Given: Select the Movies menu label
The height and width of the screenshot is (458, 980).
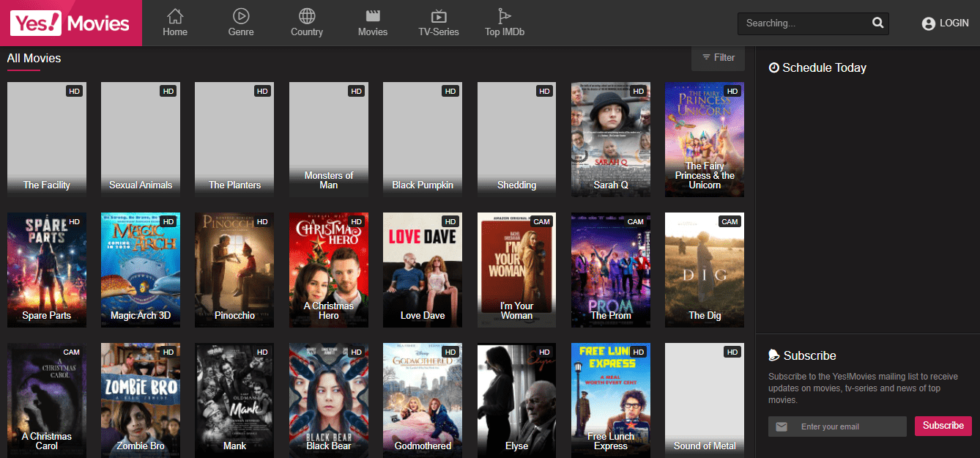Looking at the screenshot, I should (x=373, y=32).
